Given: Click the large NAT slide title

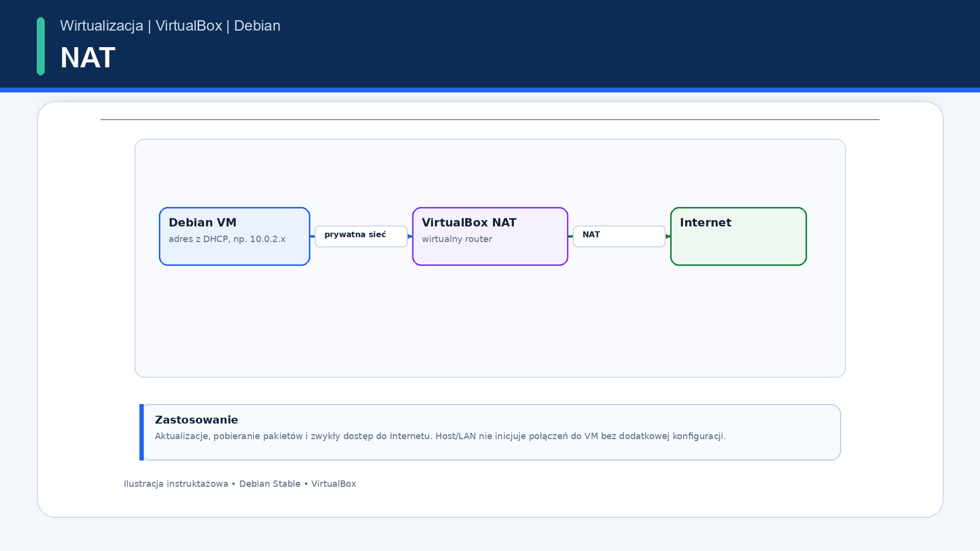Looking at the screenshot, I should click(x=88, y=58).
